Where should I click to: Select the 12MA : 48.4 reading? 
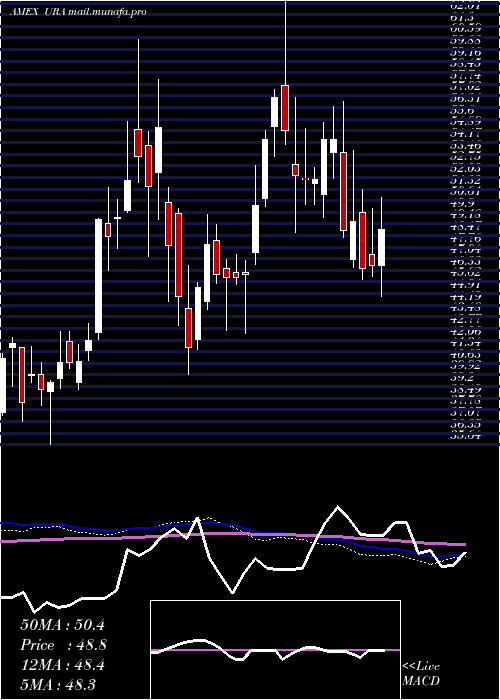62,665
